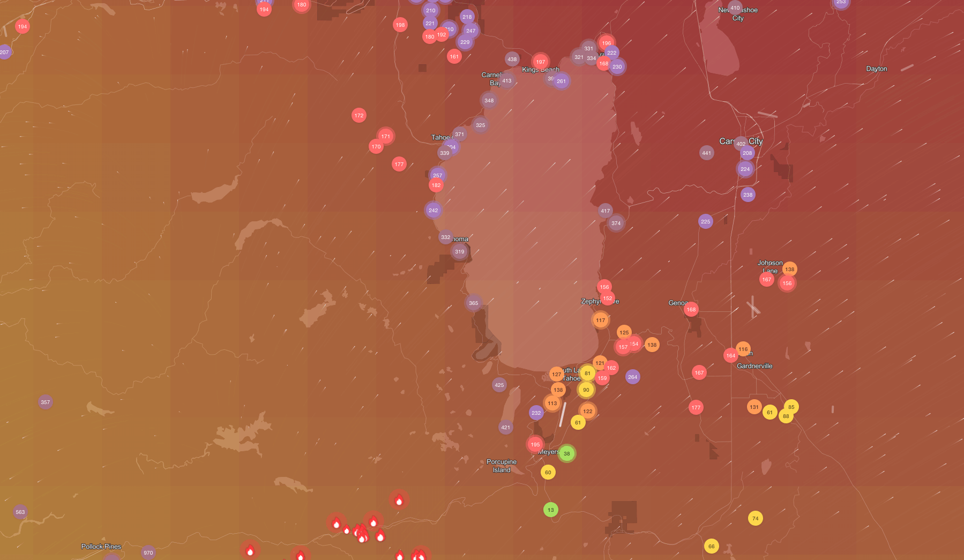Open the purple marker reading 232
This screenshot has height=560, width=964.
(x=536, y=413)
